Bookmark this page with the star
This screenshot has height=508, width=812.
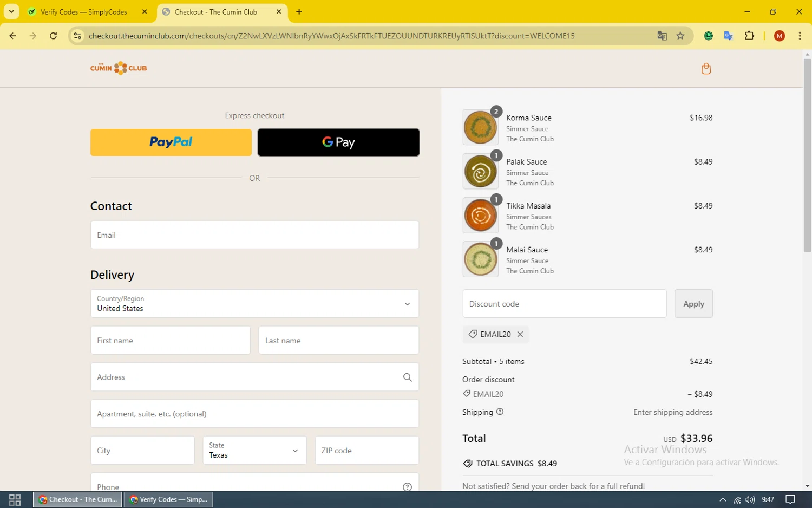coord(680,36)
